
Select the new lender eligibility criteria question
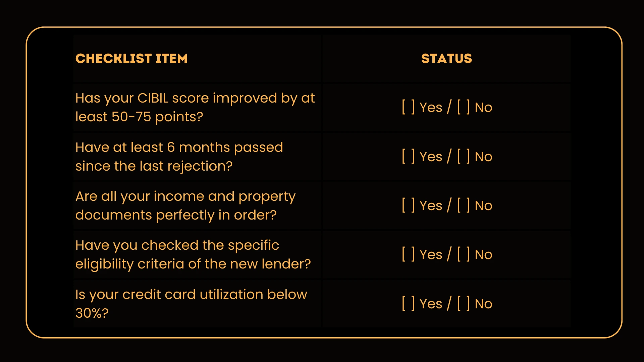point(193,254)
